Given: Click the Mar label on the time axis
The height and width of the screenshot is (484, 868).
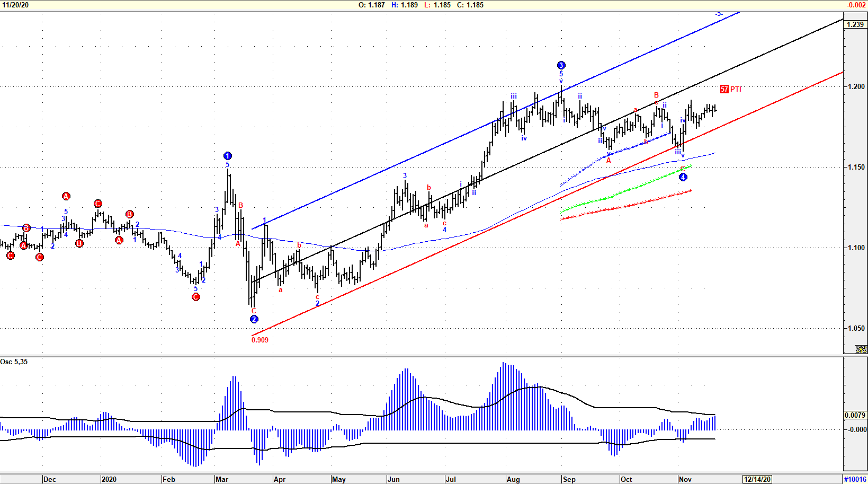Looking at the screenshot, I should coord(222,479).
